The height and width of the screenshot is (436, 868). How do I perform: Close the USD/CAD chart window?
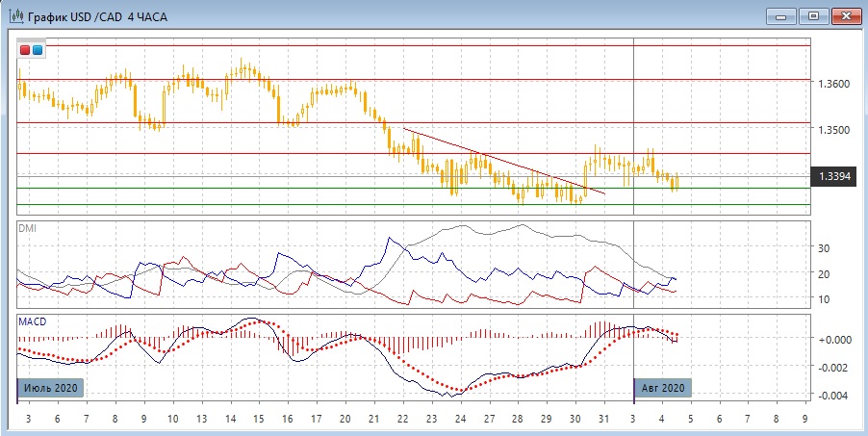(846, 15)
